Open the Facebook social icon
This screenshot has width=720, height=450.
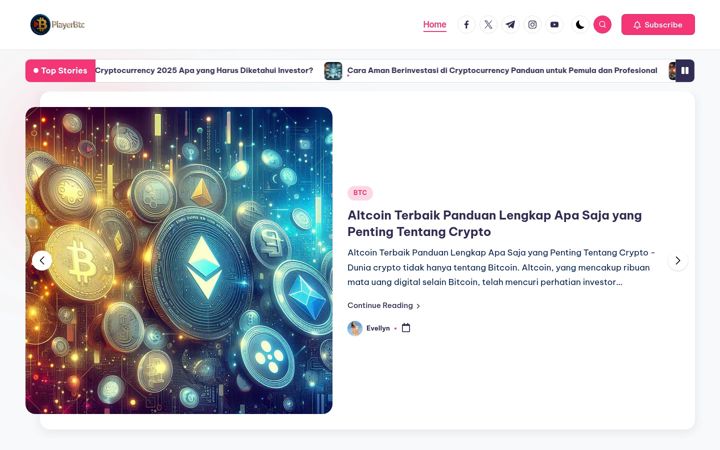[x=466, y=24]
